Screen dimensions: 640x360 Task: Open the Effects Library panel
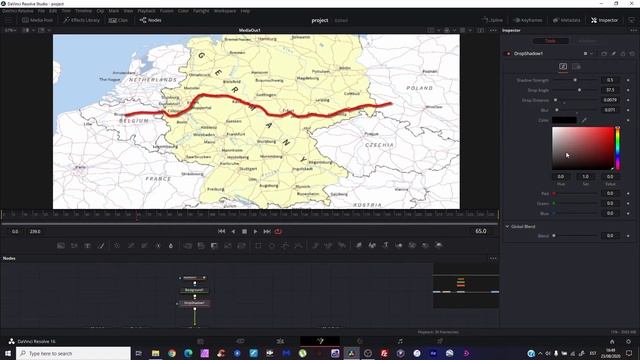tap(82, 20)
